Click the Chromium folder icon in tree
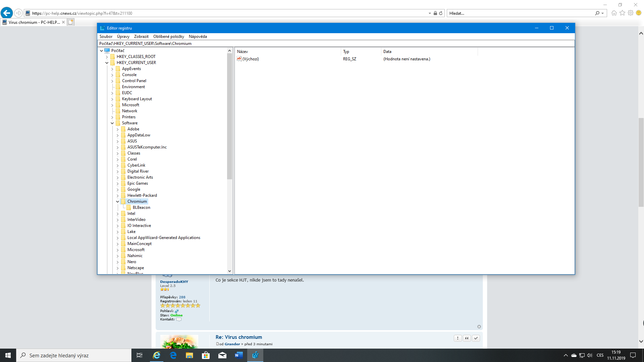Image resolution: width=644 pixels, height=362 pixels. (x=123, y=201)
